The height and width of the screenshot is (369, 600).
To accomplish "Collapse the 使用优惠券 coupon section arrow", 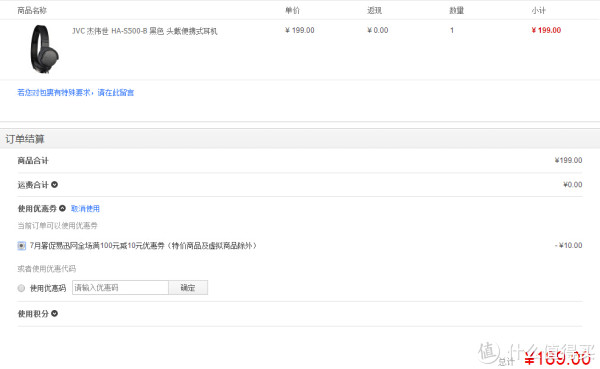I will (x=62, y=208).
